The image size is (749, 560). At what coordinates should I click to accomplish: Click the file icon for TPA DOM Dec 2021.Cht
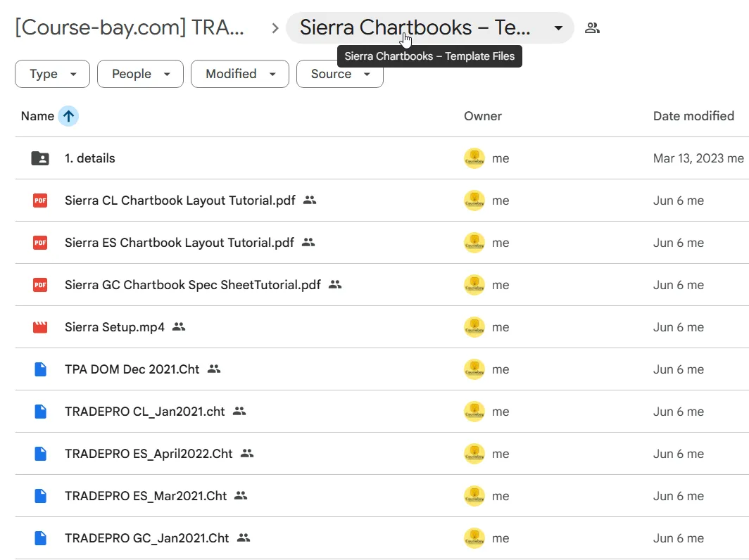tap(41, 369)
